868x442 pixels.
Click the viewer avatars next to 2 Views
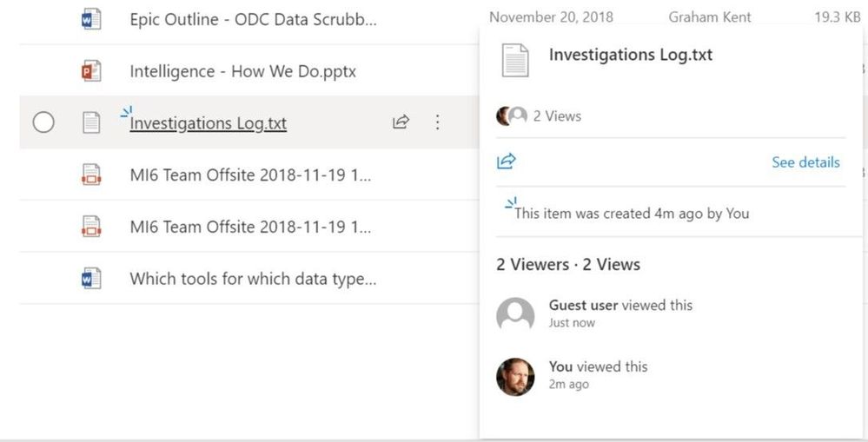point(512,116)
